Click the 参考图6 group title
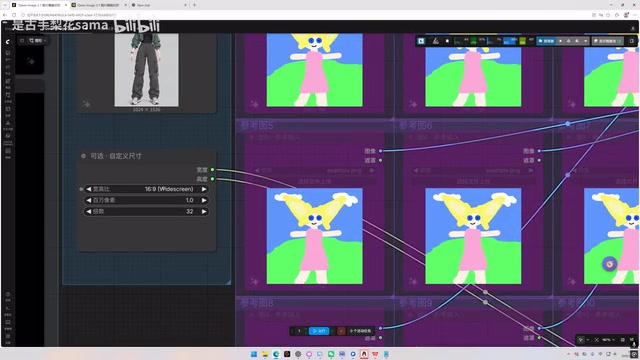The height and width of the screenshot is (360, 640). pyautogui.click(x=415, y=125)
